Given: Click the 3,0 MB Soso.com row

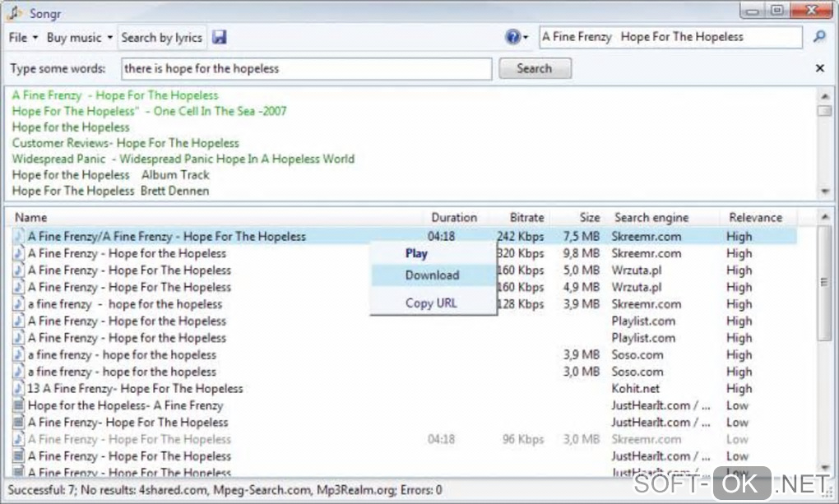Looking at the screenshot, I should pos(404,372).
